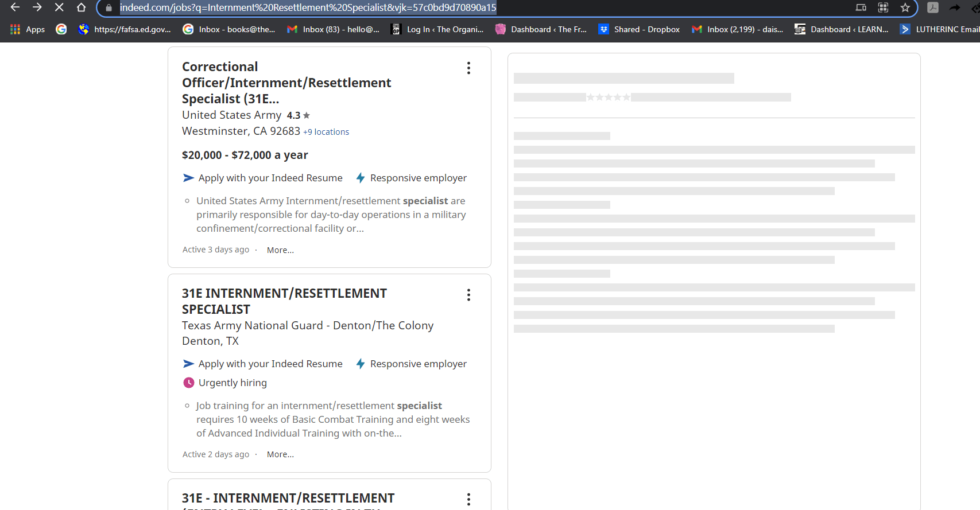This screenshot has width=980, height=510.
Task: Expand the +9 locations link
Action: click(x=326, y=132)
